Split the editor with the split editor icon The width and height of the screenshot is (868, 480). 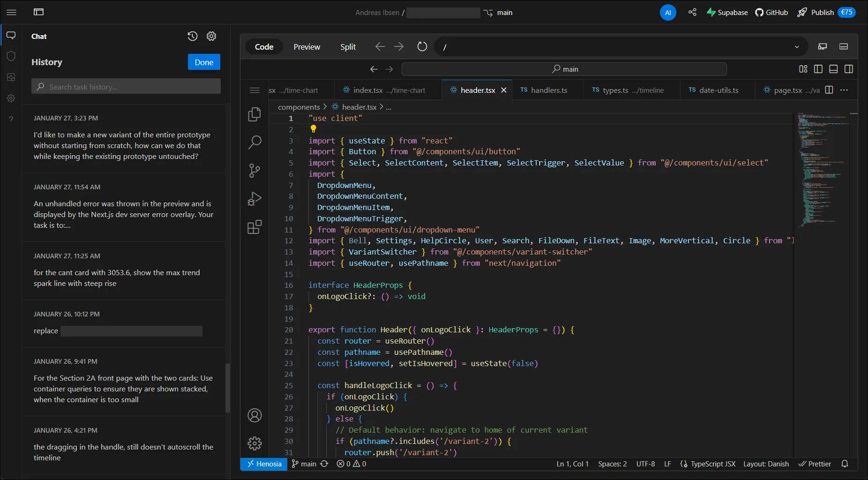(x=829, y=90)
